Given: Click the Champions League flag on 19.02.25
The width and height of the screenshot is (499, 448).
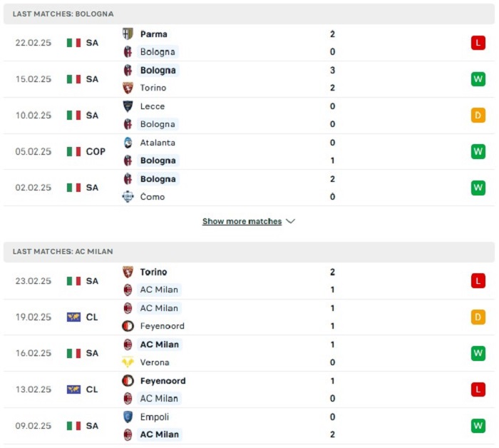Looking at the screenshot, I should (x=73, y=317).
